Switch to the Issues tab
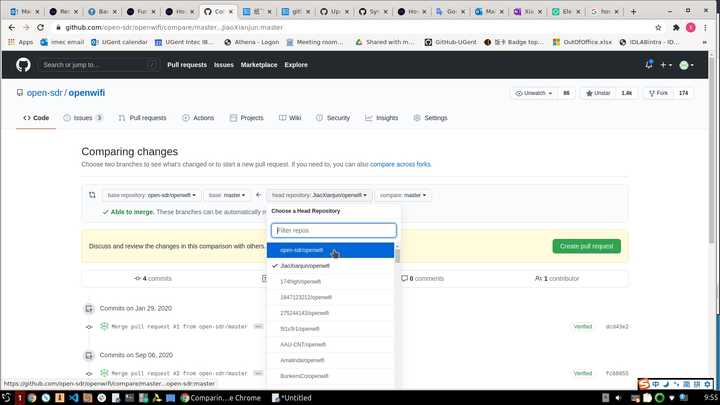Image resolution: width=720 pixels, height=405 pixels. [83, 118]
